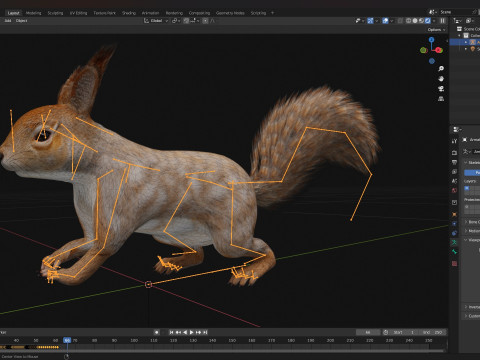The width and height of the screenshot is (480, 360).
Task: Expand the highlighted armature row
Action: [x=466, y=42]
